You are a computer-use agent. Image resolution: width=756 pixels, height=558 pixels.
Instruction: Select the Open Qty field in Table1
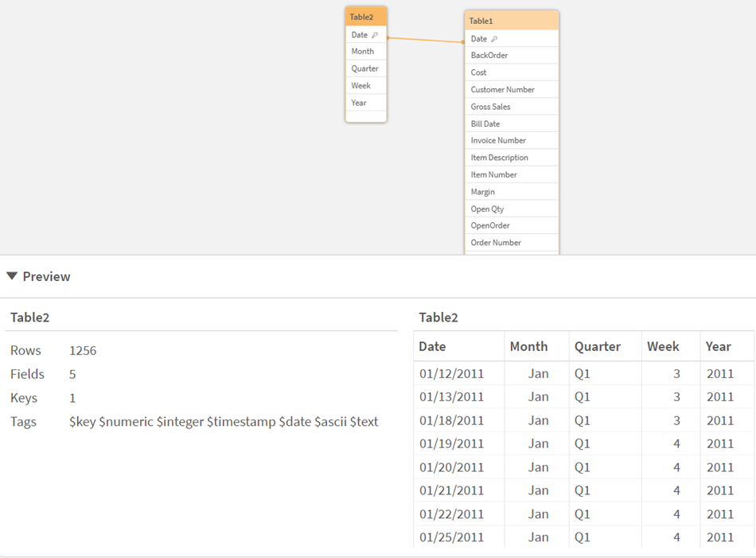(x=486, y=208)
